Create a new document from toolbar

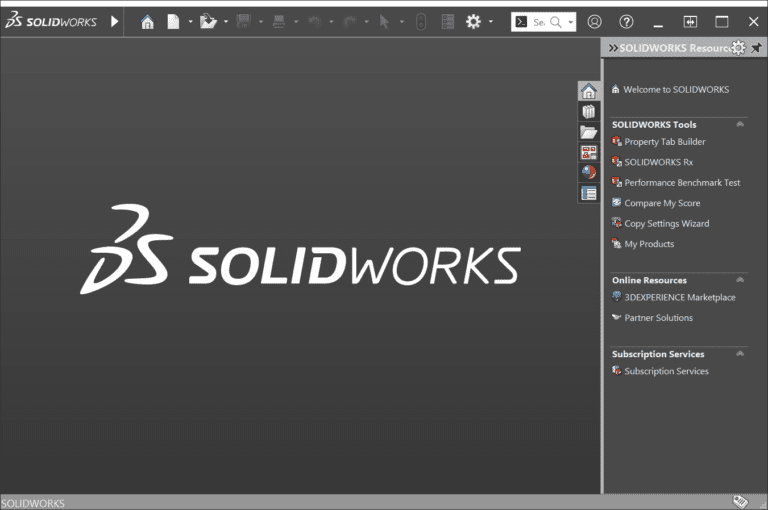click(173, 22)
